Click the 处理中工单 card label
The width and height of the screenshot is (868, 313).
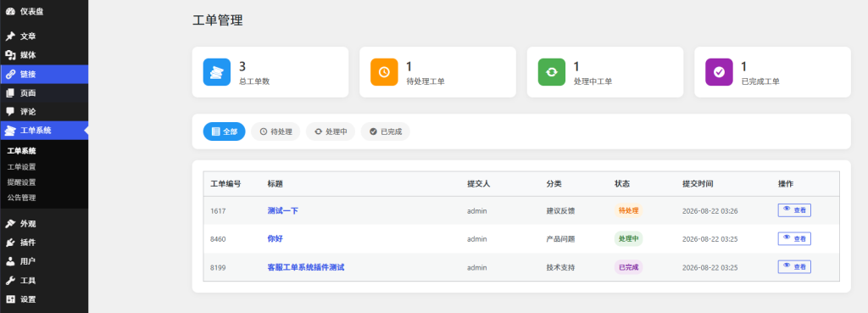[x=593, y=81]
